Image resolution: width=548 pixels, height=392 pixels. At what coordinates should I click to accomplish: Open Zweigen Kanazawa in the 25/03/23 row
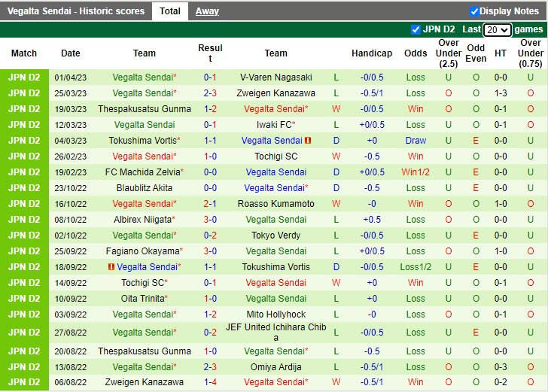click(276, 93)
